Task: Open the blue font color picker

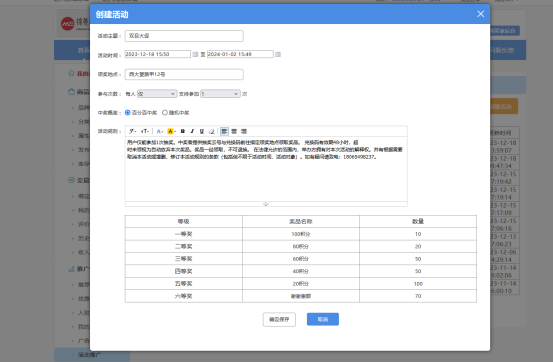Action: 159,131
